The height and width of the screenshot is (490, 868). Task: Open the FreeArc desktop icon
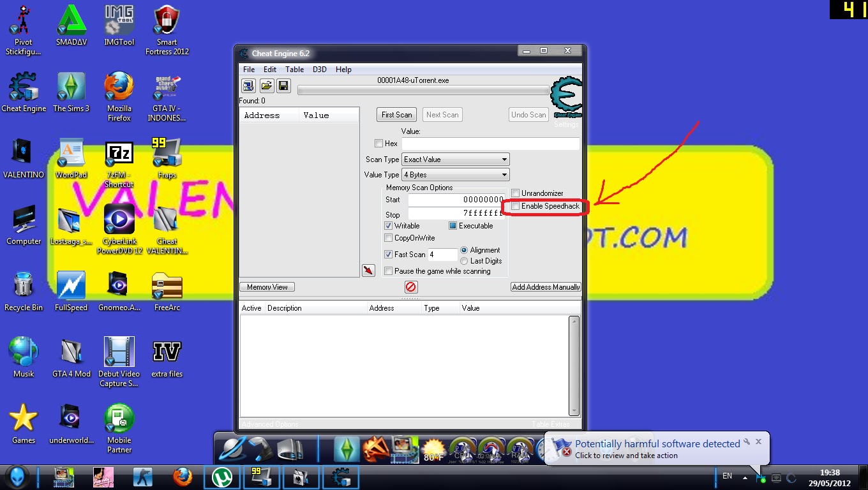[x=167, y=292]
